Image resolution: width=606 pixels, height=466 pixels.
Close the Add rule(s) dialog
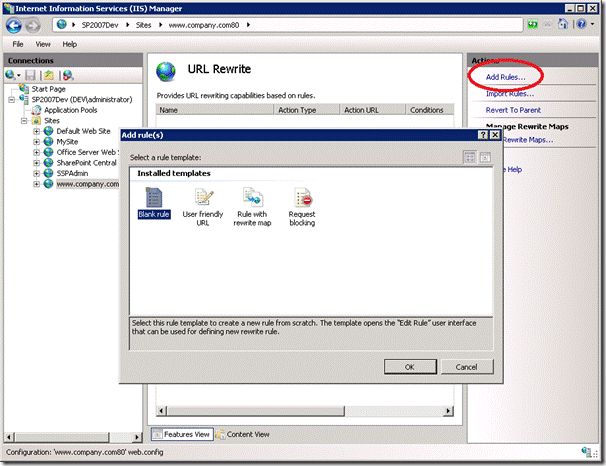495,135
